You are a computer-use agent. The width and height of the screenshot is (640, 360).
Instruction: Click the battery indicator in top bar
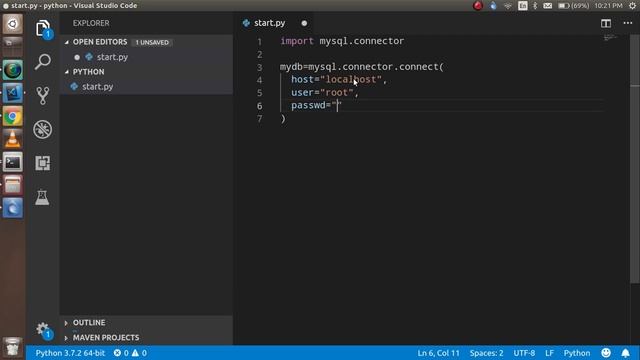click(x=573, y=6)
